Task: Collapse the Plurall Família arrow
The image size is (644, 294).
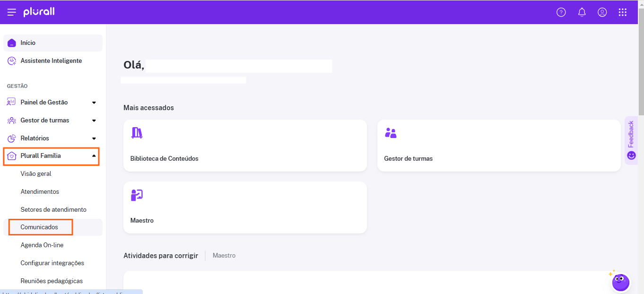Action: tap(94, 156)
